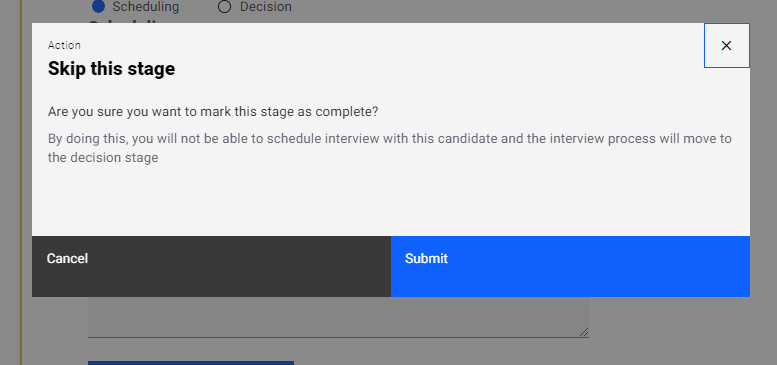Click the gray interview process description text
The image size is (777, 365).
pyautogui.click(x=390, y=148)
